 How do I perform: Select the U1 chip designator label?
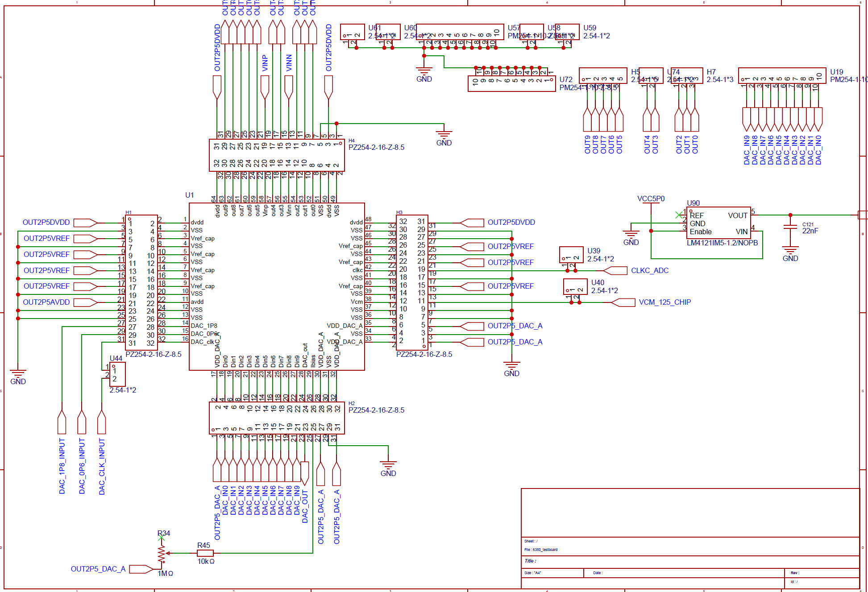point(189,195)
